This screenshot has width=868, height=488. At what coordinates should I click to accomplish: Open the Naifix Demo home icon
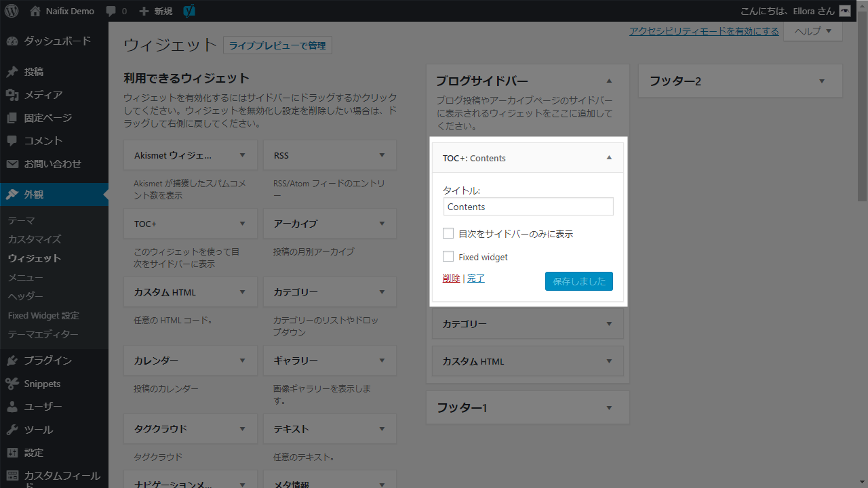click(x=35, y=11)
